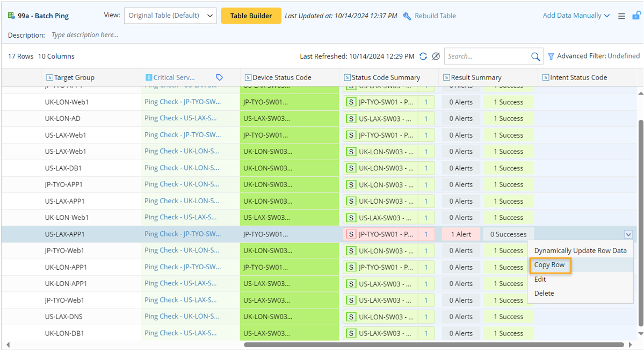Click the red 1 Alert cell
This screenshot has height=351, width=644.
460,234
